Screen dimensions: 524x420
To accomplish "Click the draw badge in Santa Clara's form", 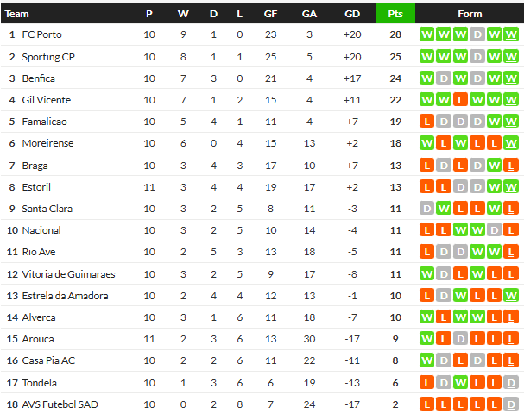I will tap(426, 209).
